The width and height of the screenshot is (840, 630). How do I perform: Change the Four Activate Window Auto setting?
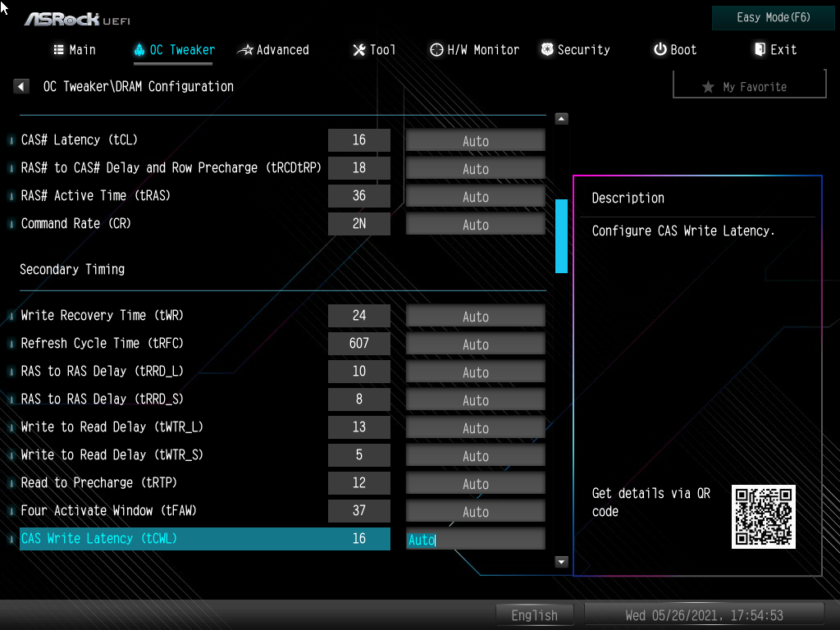point(475,510)
